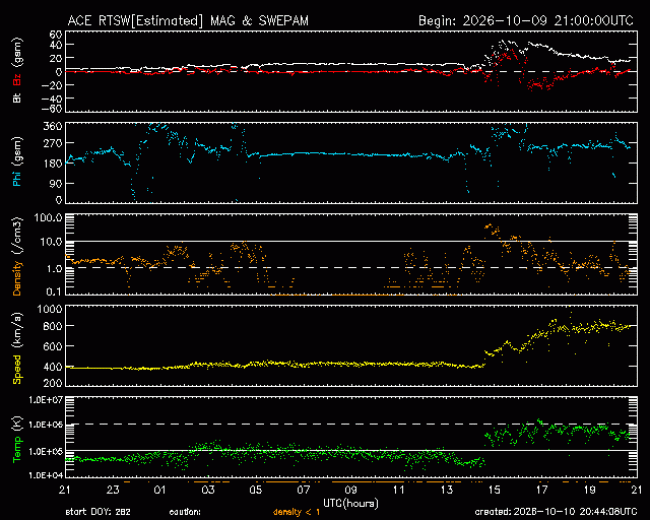The height and width of the screenshot is (520, 650).
Task: Click the green 'Temp' axis label
Action: click(17, 450)
